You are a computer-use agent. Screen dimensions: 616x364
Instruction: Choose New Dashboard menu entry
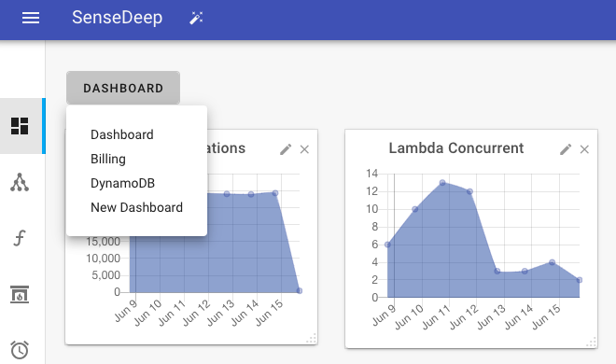coord(136,207)
